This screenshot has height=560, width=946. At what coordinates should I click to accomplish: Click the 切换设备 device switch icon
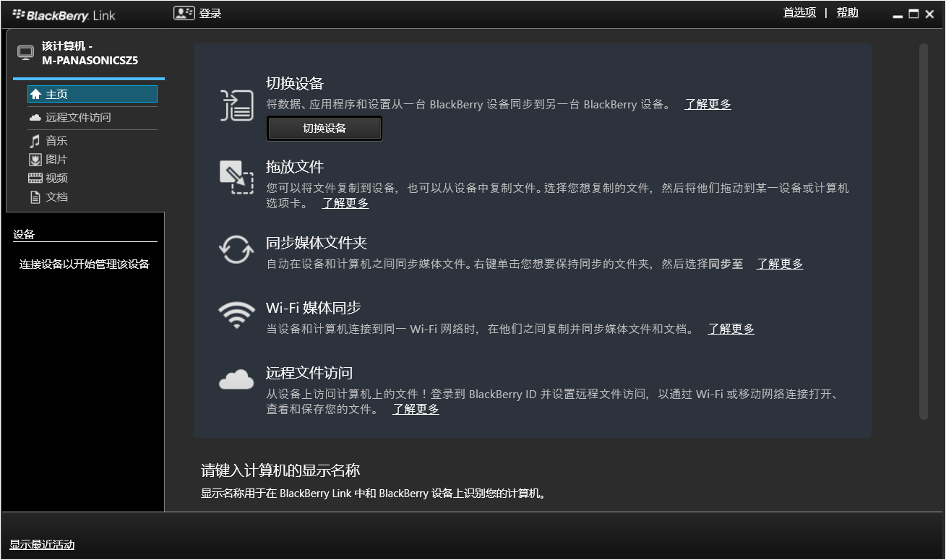(237, 105)
